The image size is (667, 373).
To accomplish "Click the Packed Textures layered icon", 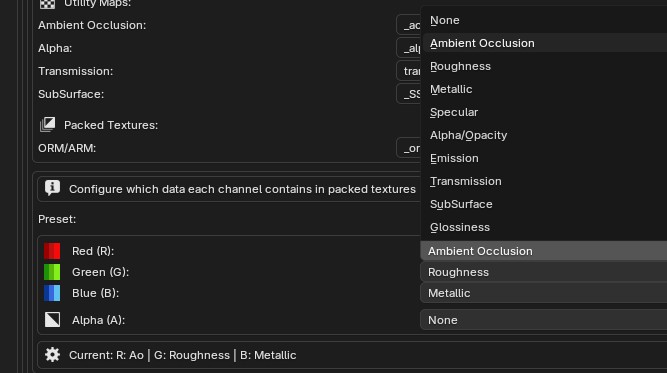I will [x=48, y=125].
